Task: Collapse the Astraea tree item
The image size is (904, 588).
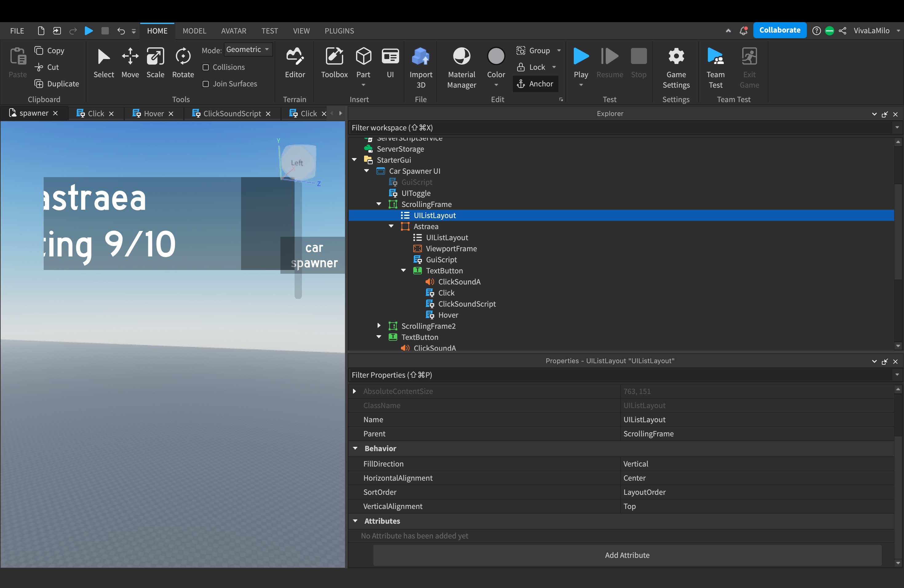Action: coord(391,226)
